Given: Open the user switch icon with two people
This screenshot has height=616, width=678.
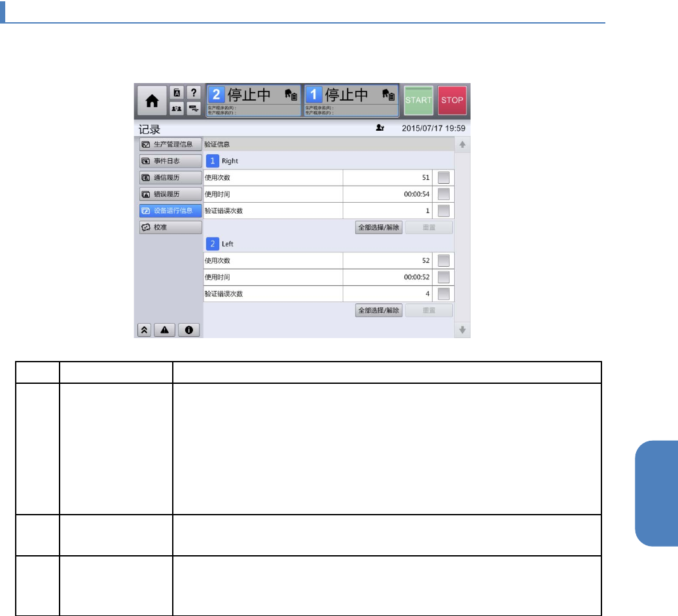Looking at the screenshot, I should 177,109.
